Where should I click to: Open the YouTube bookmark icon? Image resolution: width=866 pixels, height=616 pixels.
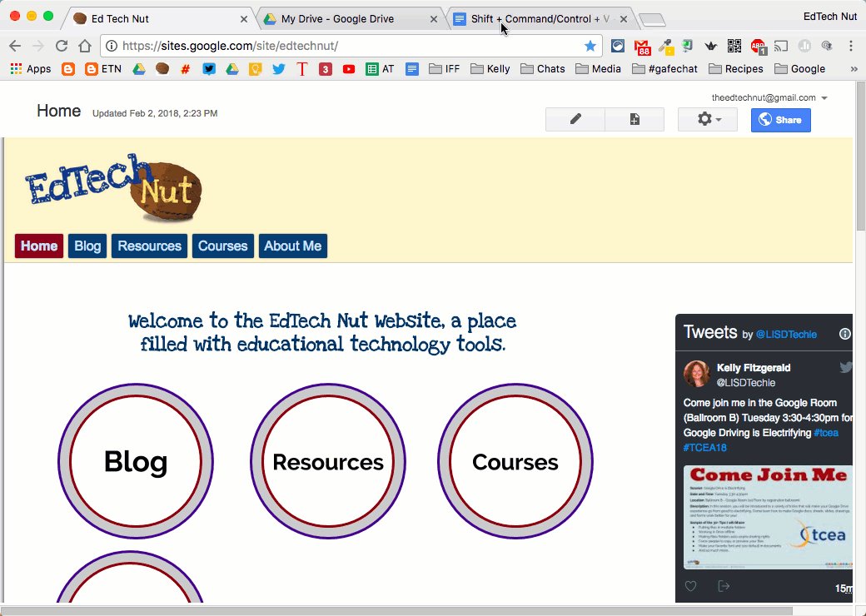349,69
